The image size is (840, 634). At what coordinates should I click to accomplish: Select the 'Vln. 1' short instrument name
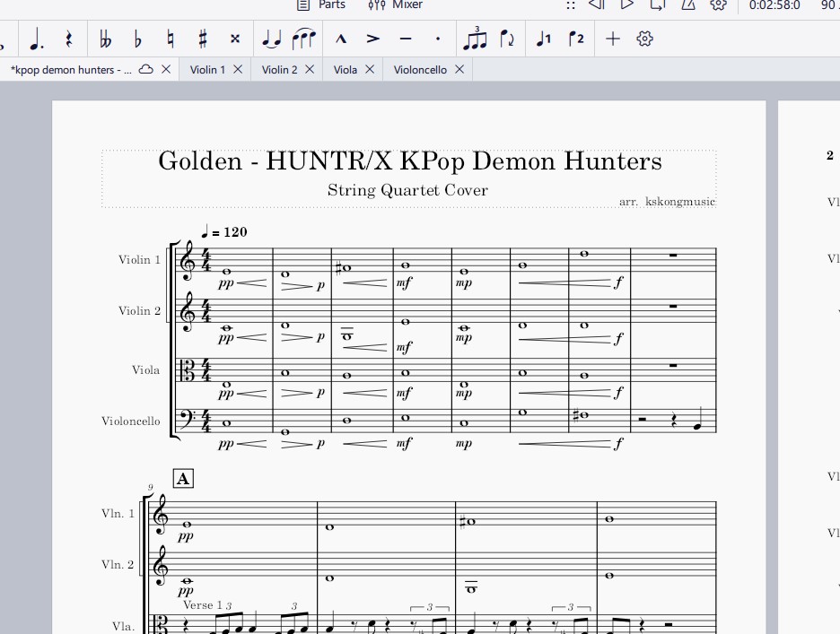pyautogui.click(x=118, y=514)
